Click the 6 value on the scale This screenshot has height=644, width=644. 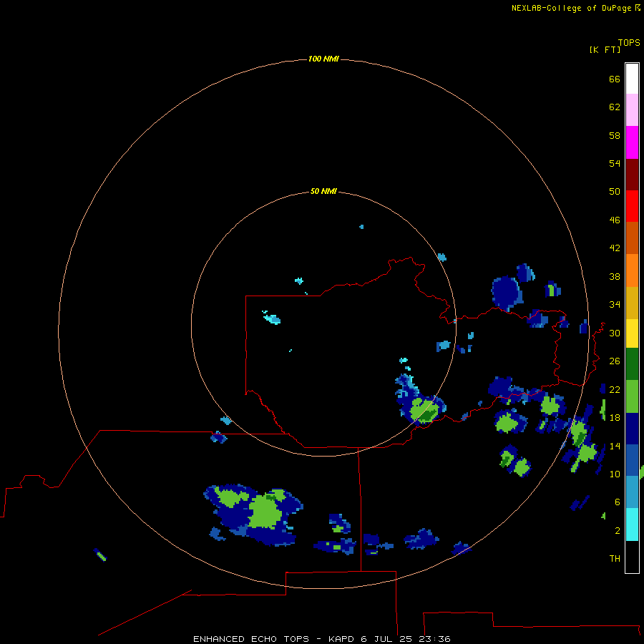(618, 502)
